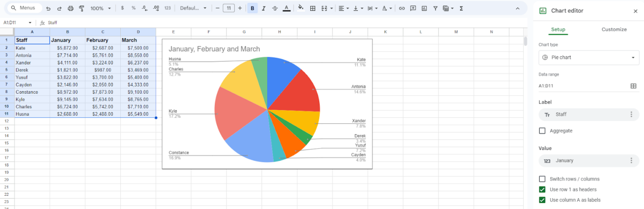
Task: Click the Menus search button
Action: (x=23, y=8)
